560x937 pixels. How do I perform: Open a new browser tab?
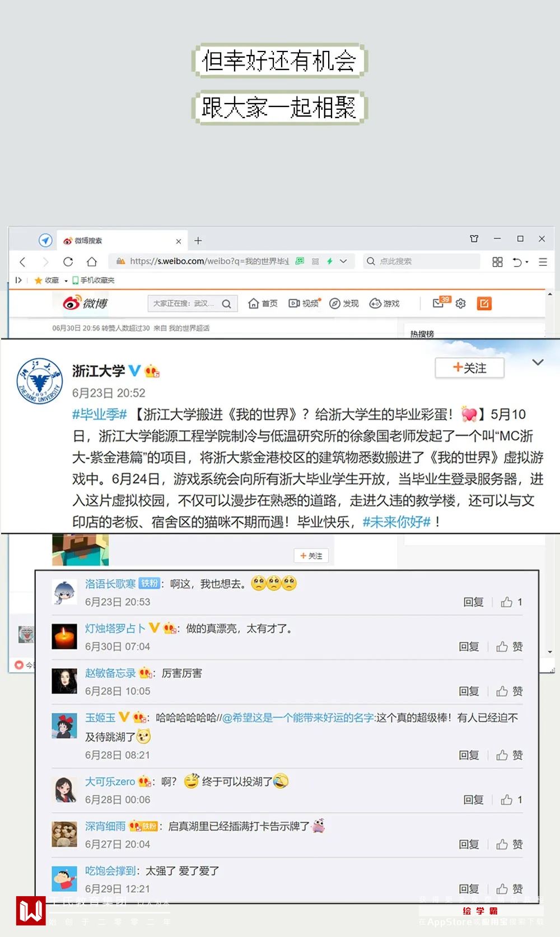tap(198, 241)
